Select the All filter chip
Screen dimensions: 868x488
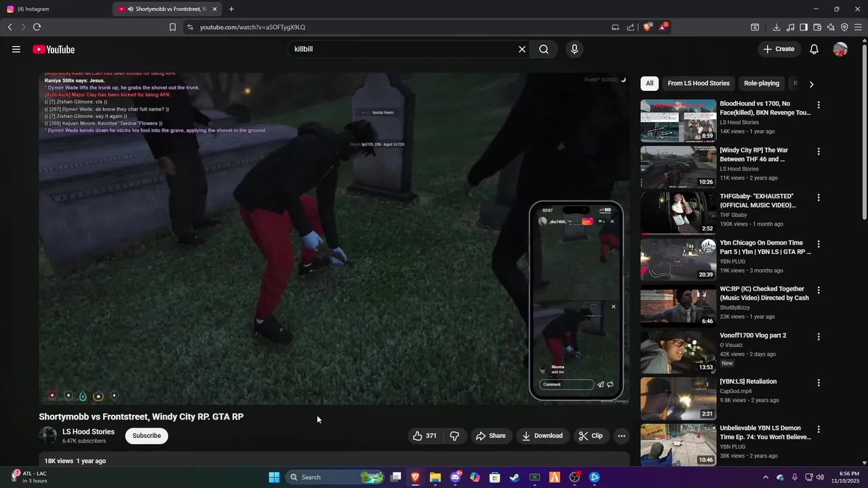point(650,83)
